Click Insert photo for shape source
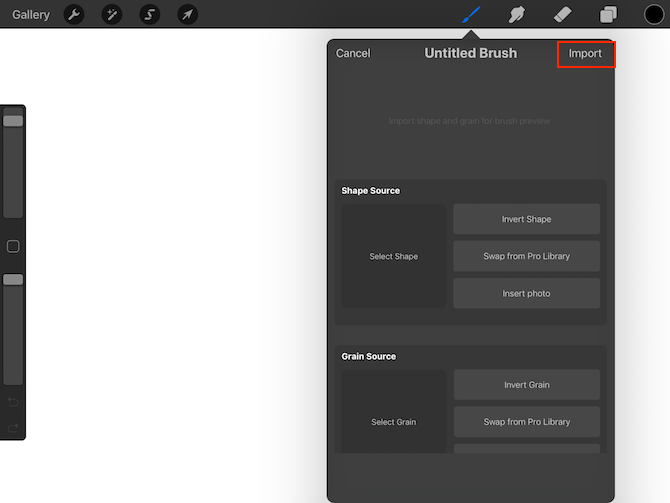Image resolution: width=670 pixels, height=503 pixels. coord(526,293)
